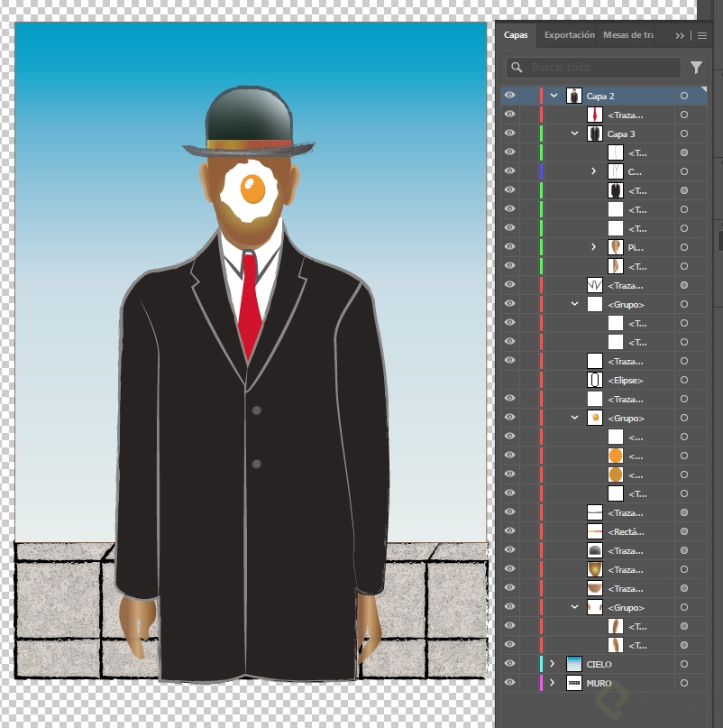Viewport: 723px width, 728px height.
Task: Click target circle for Rectá... row
Action: [684, 531]
